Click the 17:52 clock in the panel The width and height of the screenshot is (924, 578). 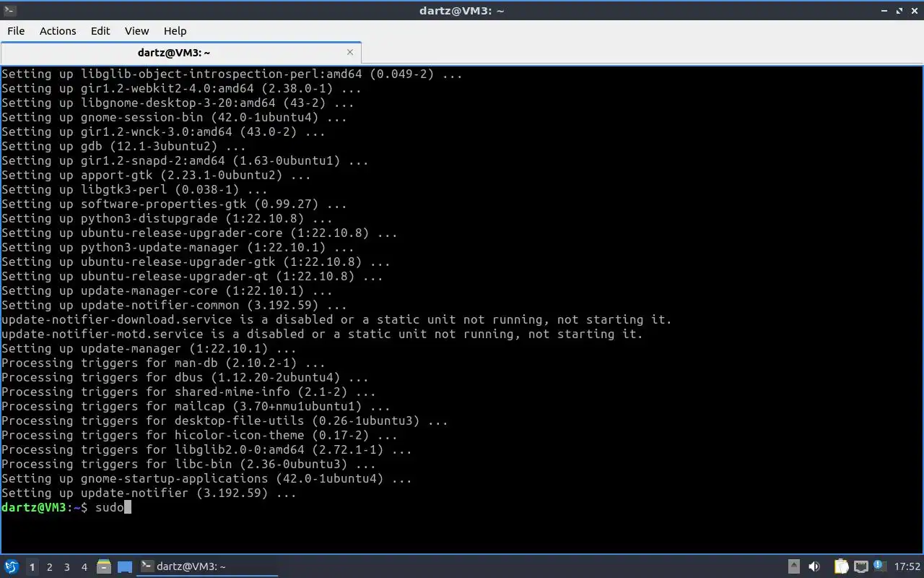pyautogui.click(x=907, y=566)
